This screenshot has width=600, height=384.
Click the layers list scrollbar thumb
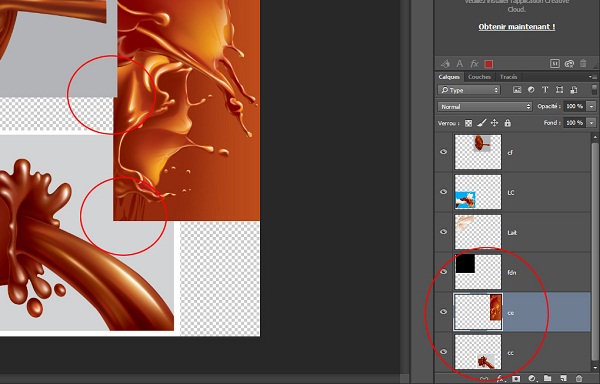(595, 251)
